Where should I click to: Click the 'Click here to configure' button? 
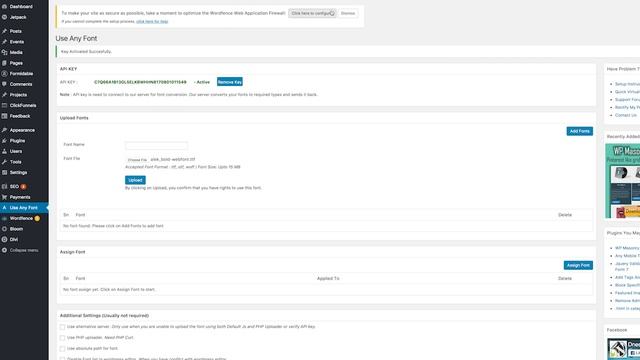pos(312,13)
